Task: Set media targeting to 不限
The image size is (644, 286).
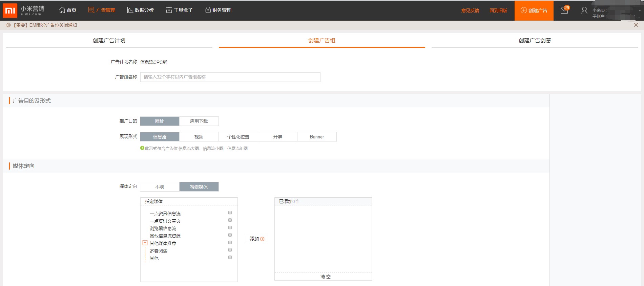Action: pos(160,187)
